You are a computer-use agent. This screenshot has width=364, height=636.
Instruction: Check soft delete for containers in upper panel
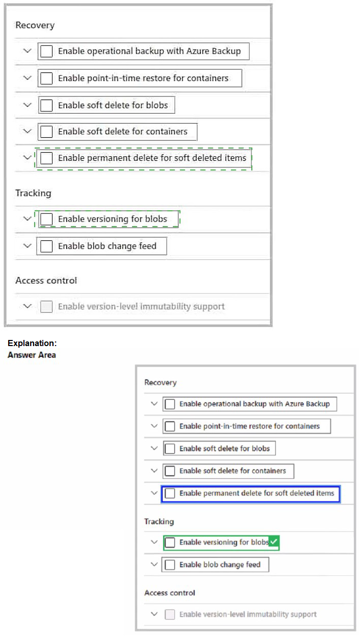[x=46, y=131]
